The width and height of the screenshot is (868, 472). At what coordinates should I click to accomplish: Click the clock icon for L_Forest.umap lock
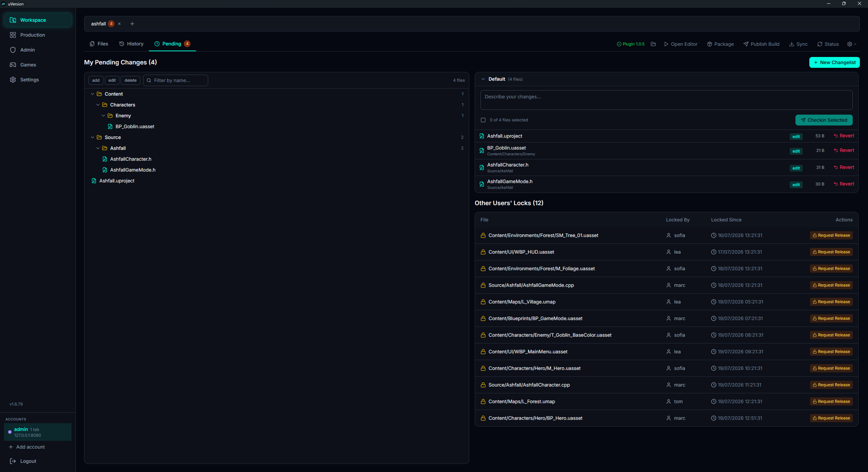coord(714,401)
